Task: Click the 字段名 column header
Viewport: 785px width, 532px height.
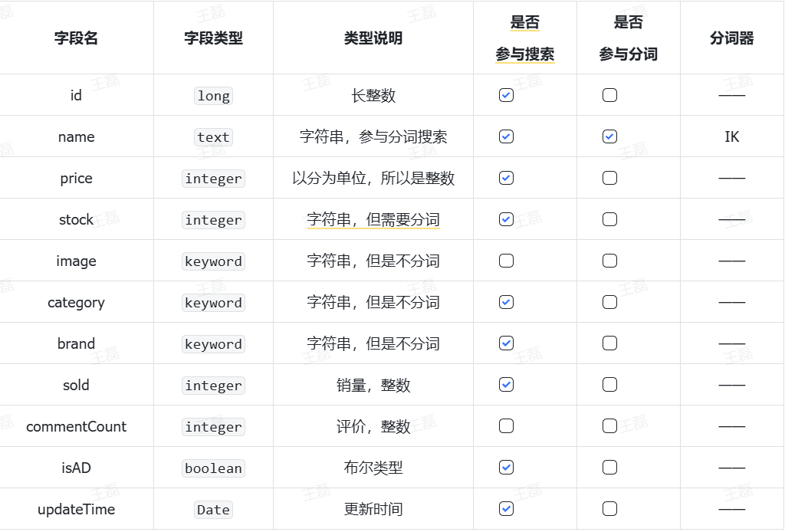Action: click(76, 38)
